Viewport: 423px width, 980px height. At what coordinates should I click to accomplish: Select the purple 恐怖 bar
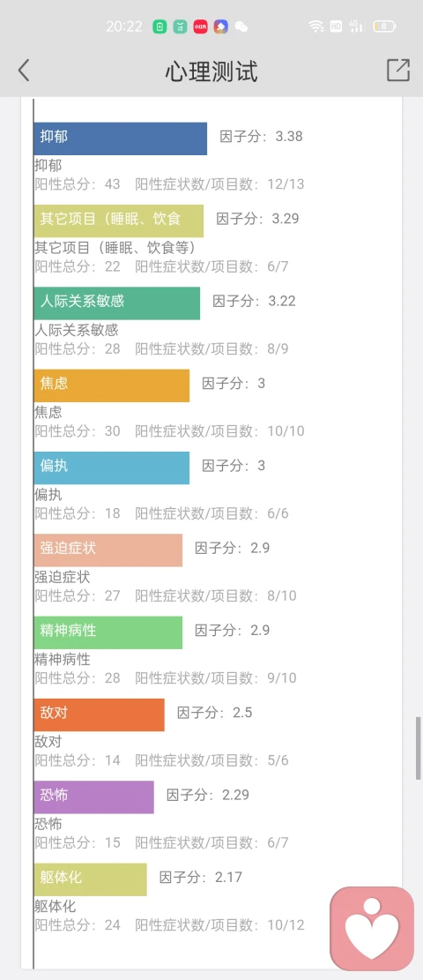93,797
